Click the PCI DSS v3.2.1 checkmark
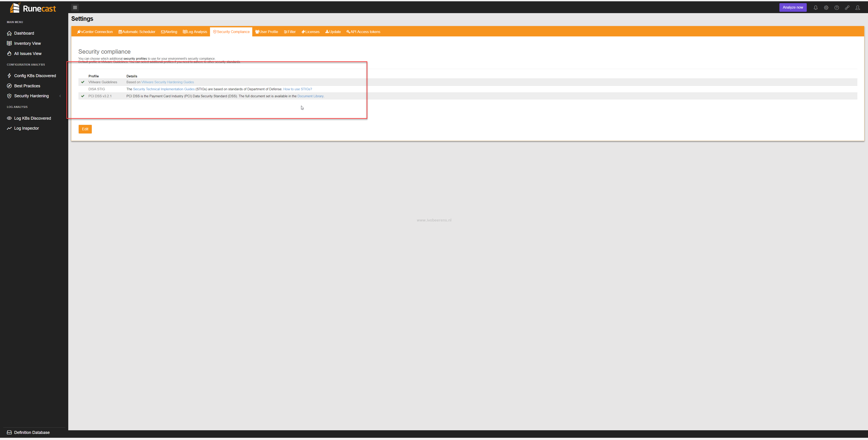This screenshot has width=868, height=440. [83, 96]
